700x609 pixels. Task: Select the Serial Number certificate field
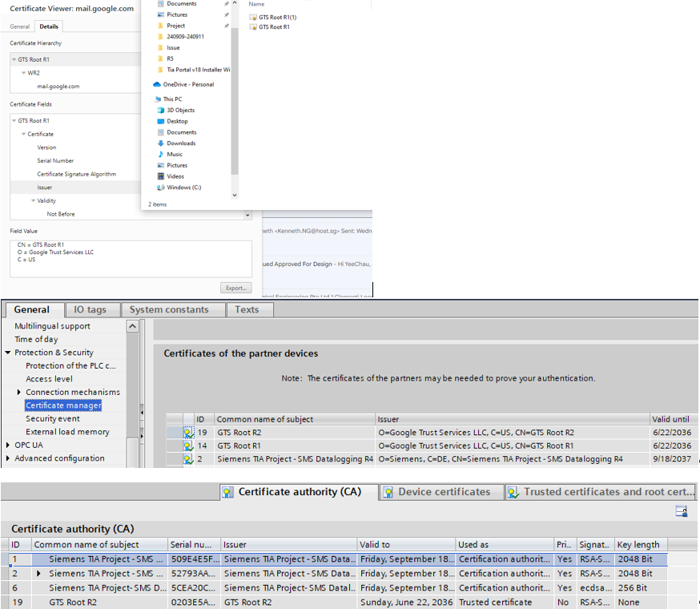(x=55, y=160)
